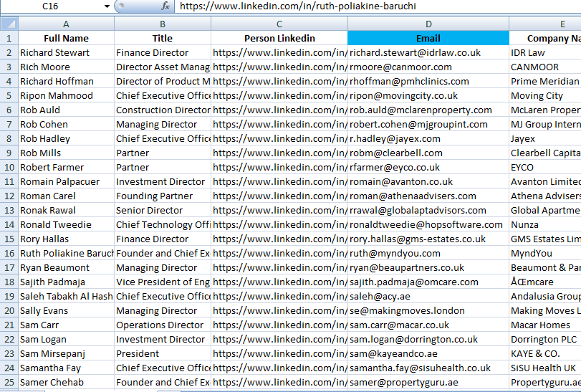Click the 'Richard Stewart' name cell
581x392 pixels.
[x=67, y=52]
